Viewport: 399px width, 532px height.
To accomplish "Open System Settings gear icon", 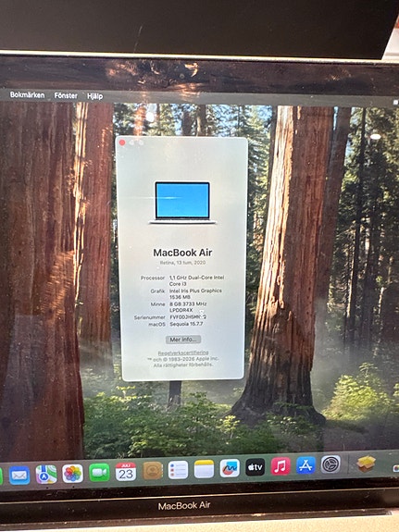I will pos(330,464).
